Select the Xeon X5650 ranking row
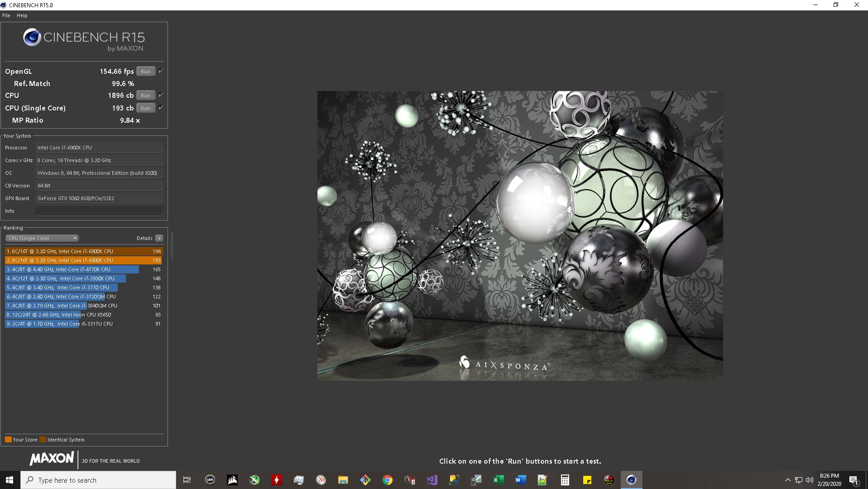 84,315
